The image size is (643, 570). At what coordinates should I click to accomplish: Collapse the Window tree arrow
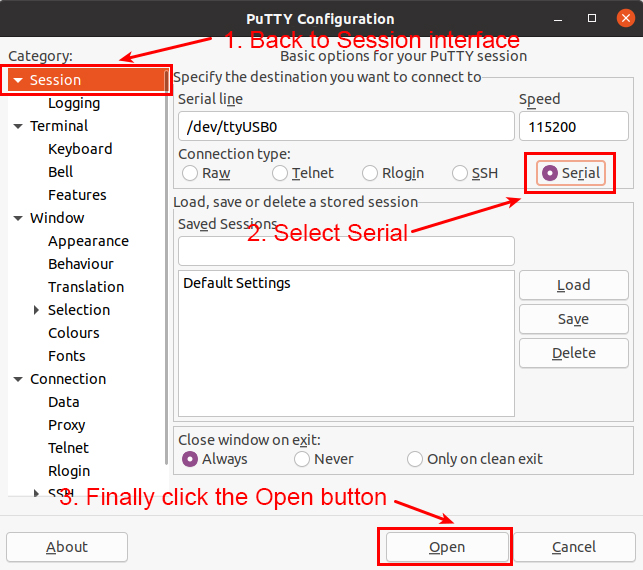[18, 218]
